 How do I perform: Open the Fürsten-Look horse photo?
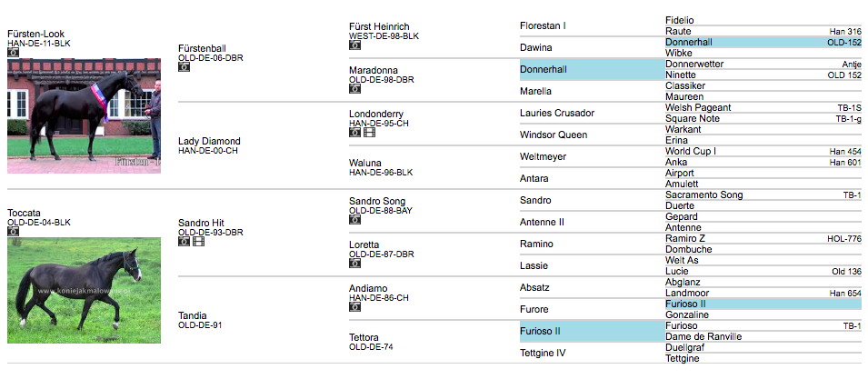pos(85,115)
